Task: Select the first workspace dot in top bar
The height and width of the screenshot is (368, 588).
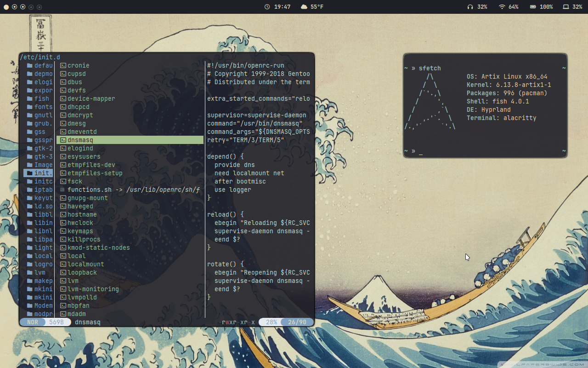Action: coord(6,7)
